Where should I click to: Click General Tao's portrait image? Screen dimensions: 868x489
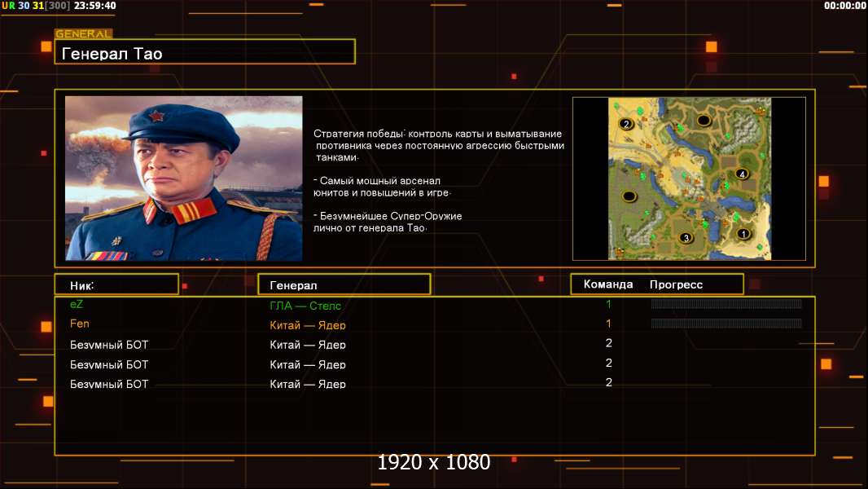click(184, 178)
